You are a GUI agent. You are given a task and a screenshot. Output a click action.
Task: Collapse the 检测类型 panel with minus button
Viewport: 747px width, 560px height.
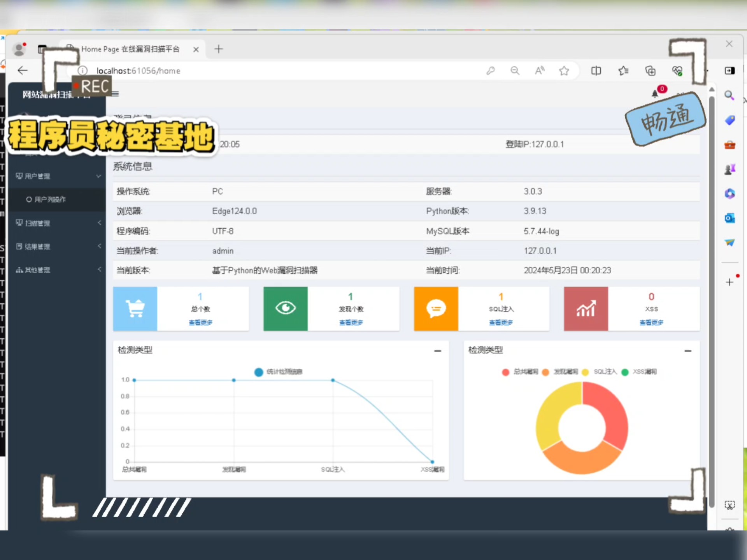coord(438,350)
